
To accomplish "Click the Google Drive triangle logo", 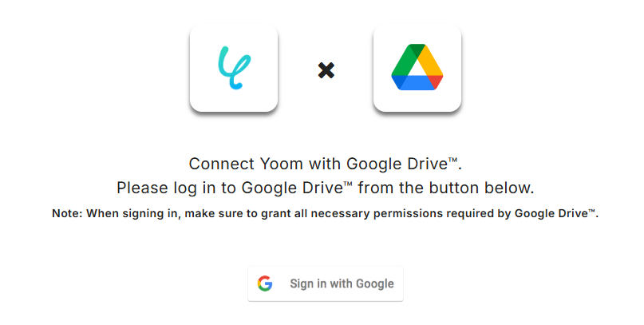I will [417, 67].
